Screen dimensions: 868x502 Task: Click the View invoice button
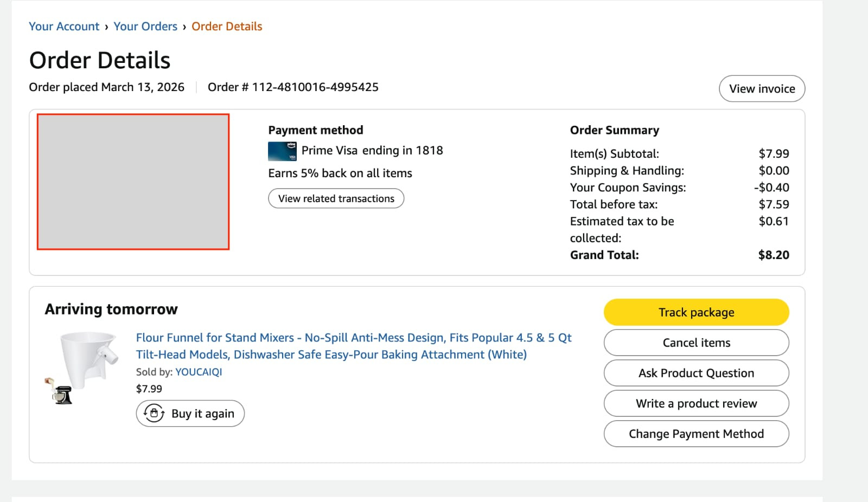pos(762,88)
